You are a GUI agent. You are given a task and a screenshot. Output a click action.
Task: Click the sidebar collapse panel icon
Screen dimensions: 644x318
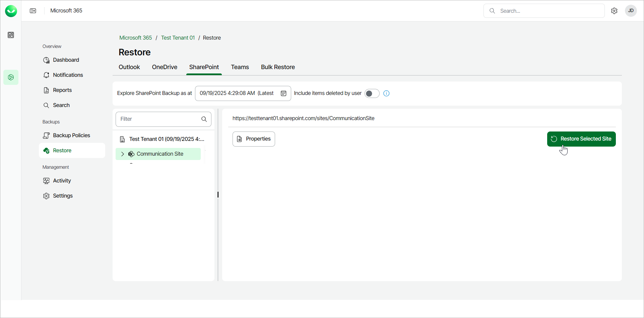[33, 11]
